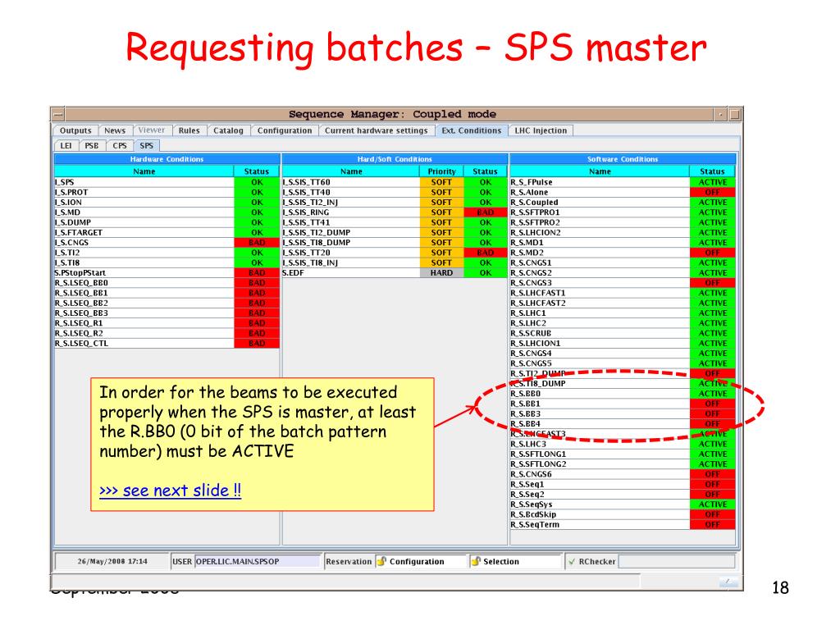
Task: Select the Viewer tab
Action: click(x=152, y=130)
